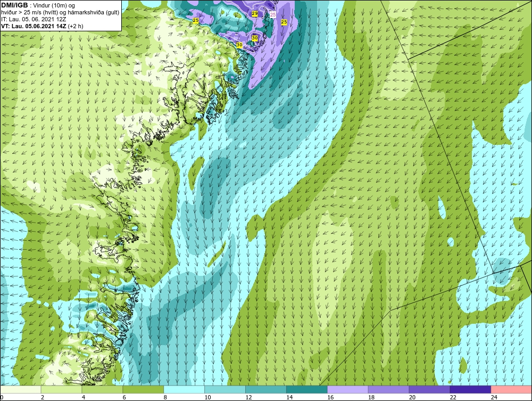This screenshot has width=532, height=401.
Task: Choose the 18–20 m/s purple legend swatch
Action: [388, 389]
